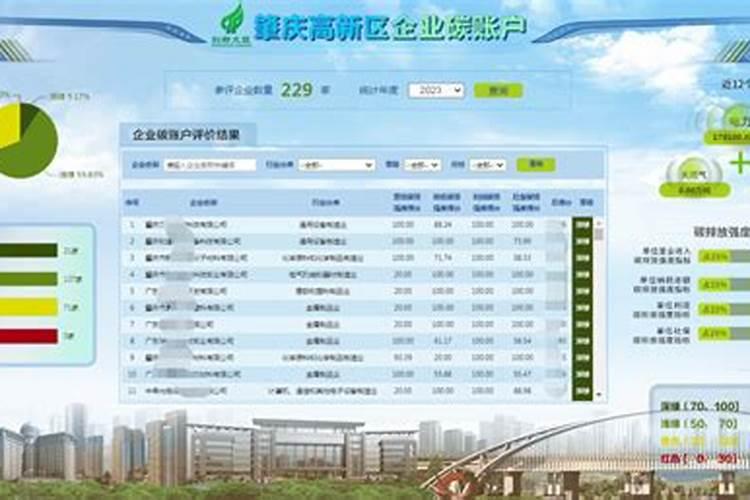Click the dark green grade badge in row 2
This screenshot has height=500, width=750.
pyautogui.click(x=582, y=241)
